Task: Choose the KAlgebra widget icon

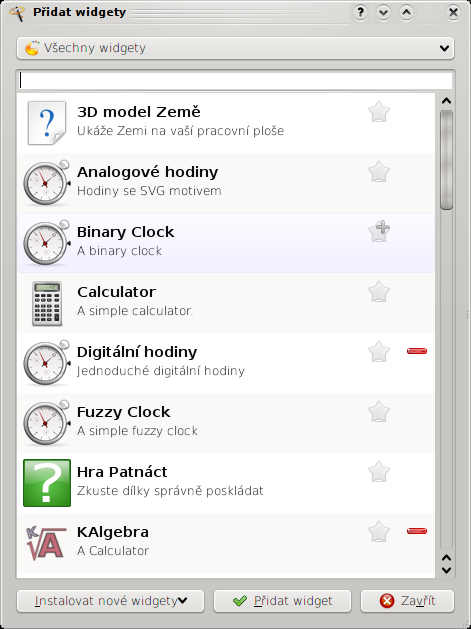Action: (46, 543)
